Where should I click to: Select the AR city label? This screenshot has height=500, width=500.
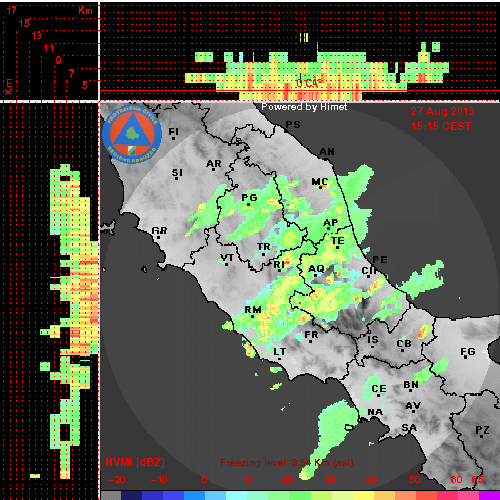point(213,164)
